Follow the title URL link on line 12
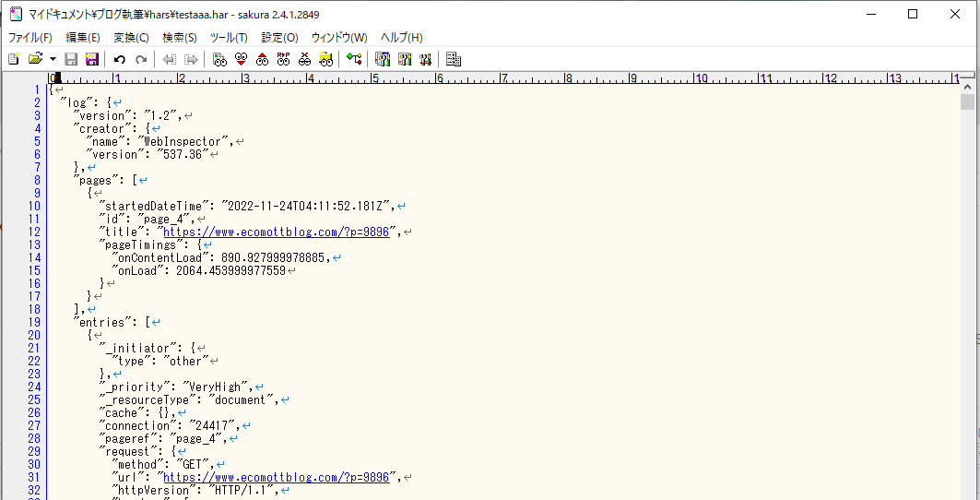Screen dimensions: 980x500 [x=277, y=232]
